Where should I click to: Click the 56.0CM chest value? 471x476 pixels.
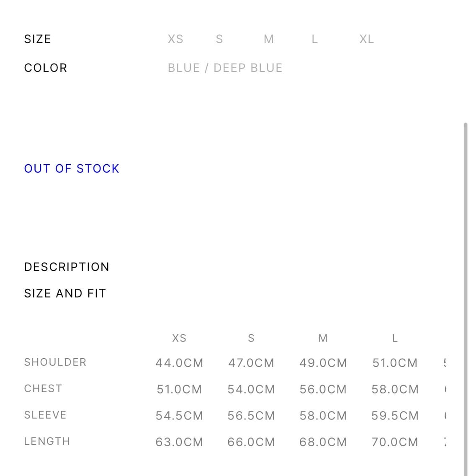pos(323,389)
